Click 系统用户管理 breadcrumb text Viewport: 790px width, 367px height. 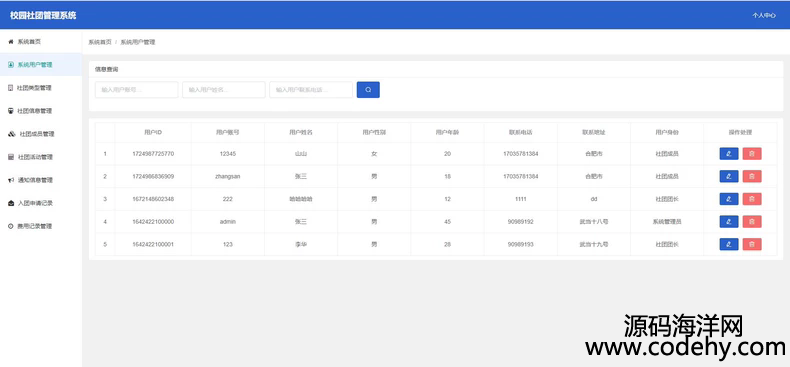pyautogui.click(x=138, y=42)
